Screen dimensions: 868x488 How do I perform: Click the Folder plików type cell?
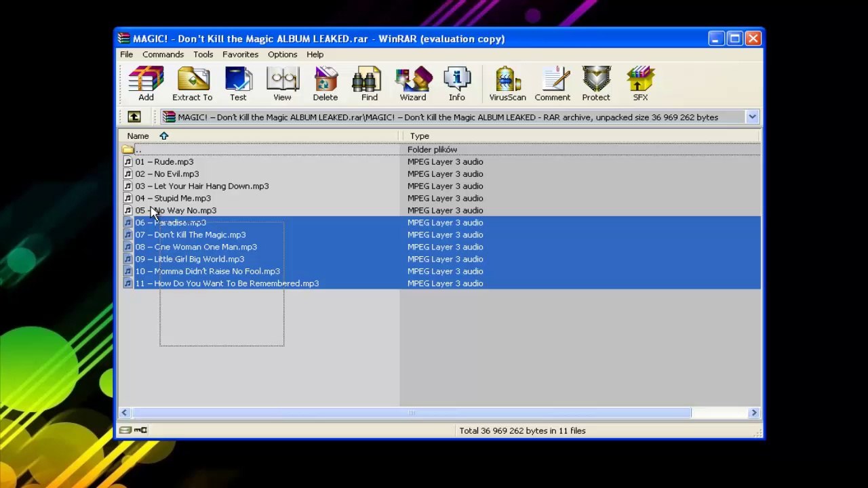[432, 150]
